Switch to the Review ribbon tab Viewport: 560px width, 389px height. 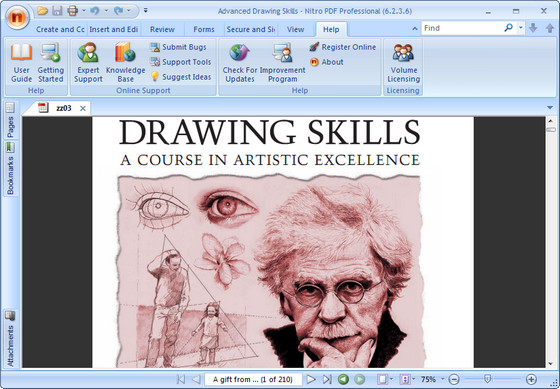(x=162, y=29)
